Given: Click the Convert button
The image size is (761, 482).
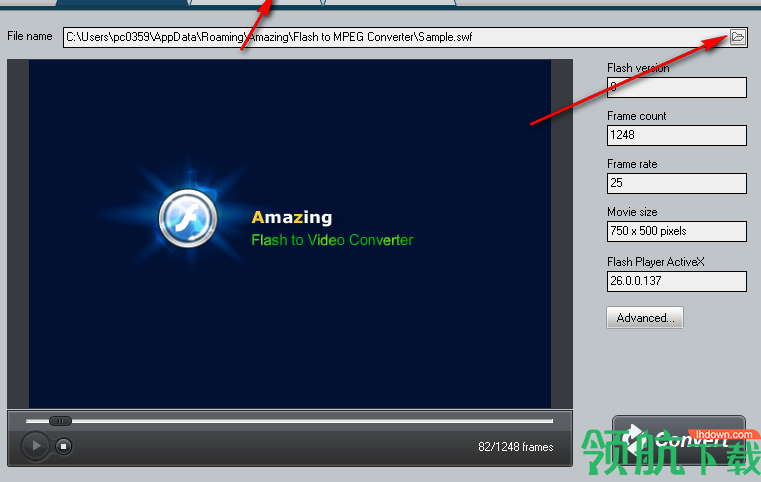Looking at the screenshot, I should tap(678, 440).
